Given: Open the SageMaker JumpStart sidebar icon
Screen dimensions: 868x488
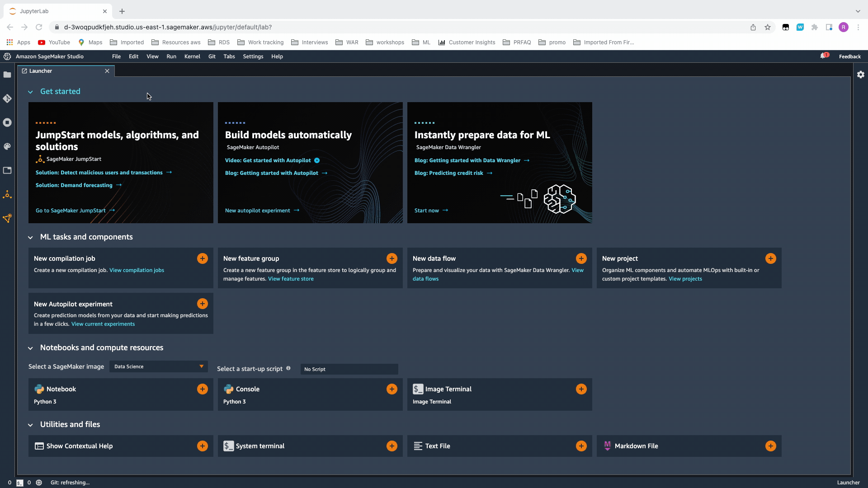Looking at the screenshot, I should point(7,195).
